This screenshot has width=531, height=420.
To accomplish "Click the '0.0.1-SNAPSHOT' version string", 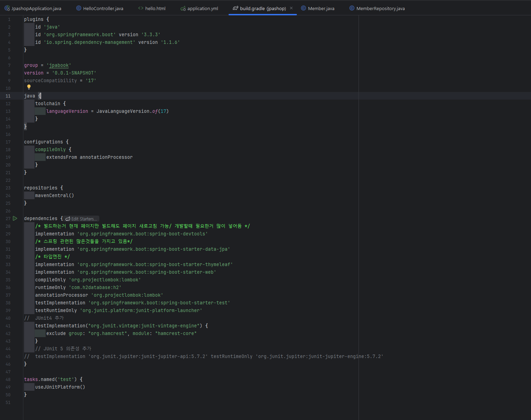I will [x=74, y=73].
